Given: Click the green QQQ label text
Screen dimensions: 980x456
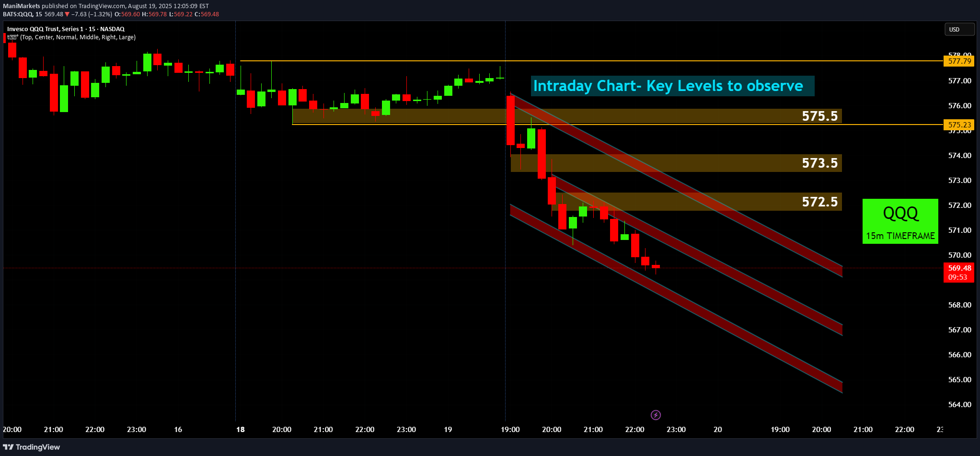Looking at the screenshot, I should click(x=900, y=213).
